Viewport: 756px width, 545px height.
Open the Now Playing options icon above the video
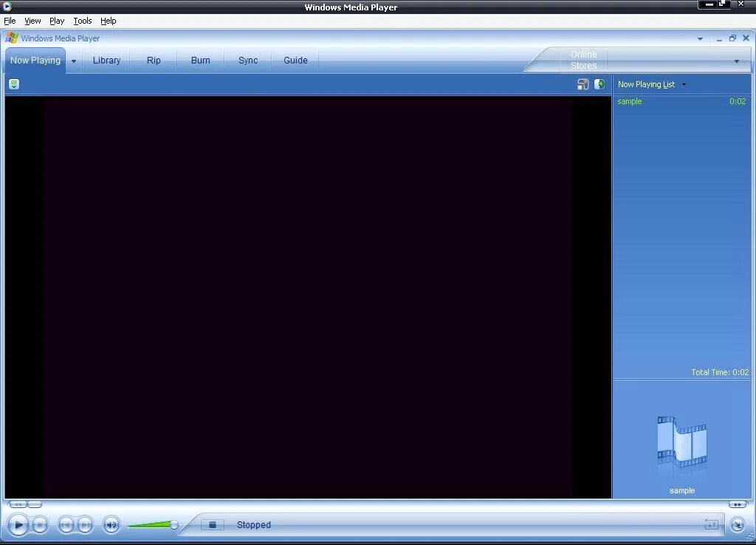(14, 84)
